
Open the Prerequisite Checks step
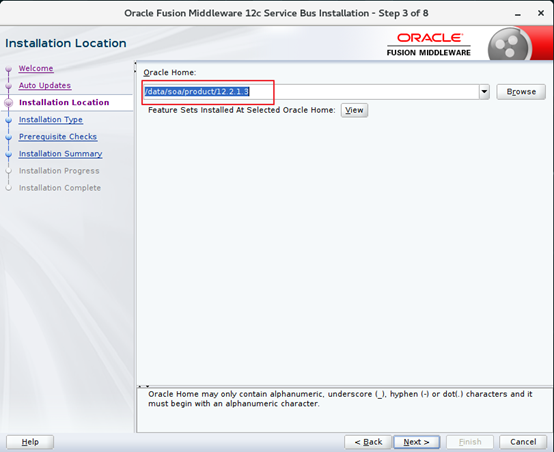click(58, 136)
